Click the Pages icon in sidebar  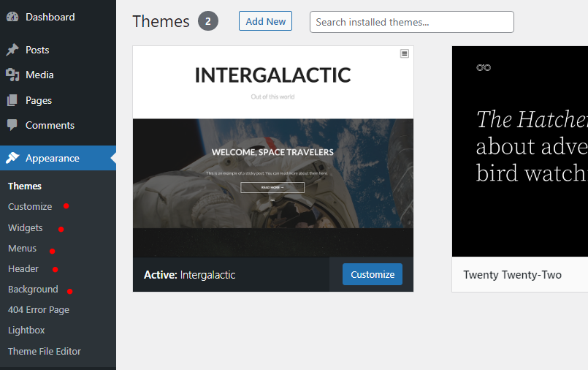pyautogui.click(x=12, y=100)
